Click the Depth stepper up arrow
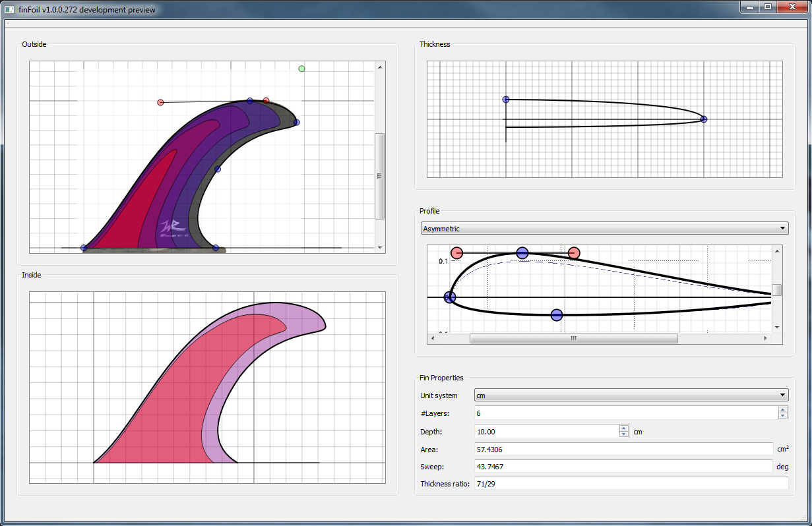The image size is (812, 526). [x=623, y=428]
